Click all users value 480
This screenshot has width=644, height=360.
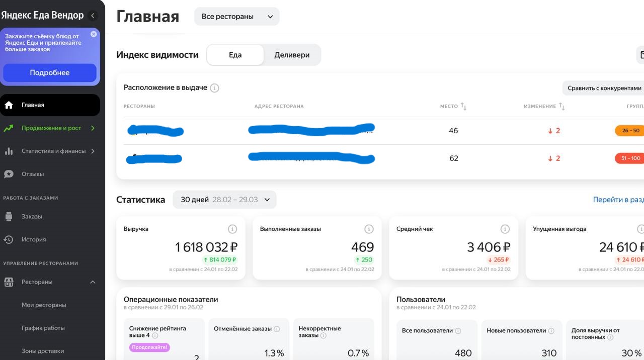463,353
